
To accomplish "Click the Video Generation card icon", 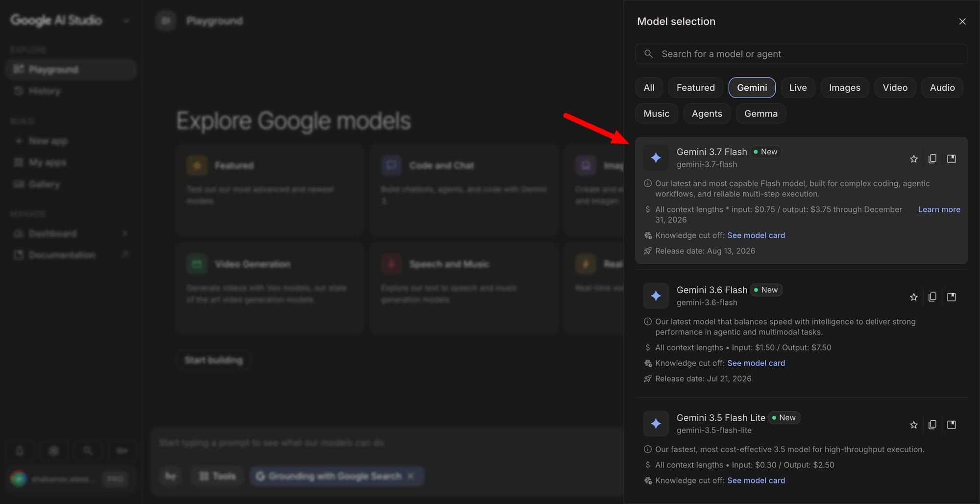I will click(x=197, y=264).
